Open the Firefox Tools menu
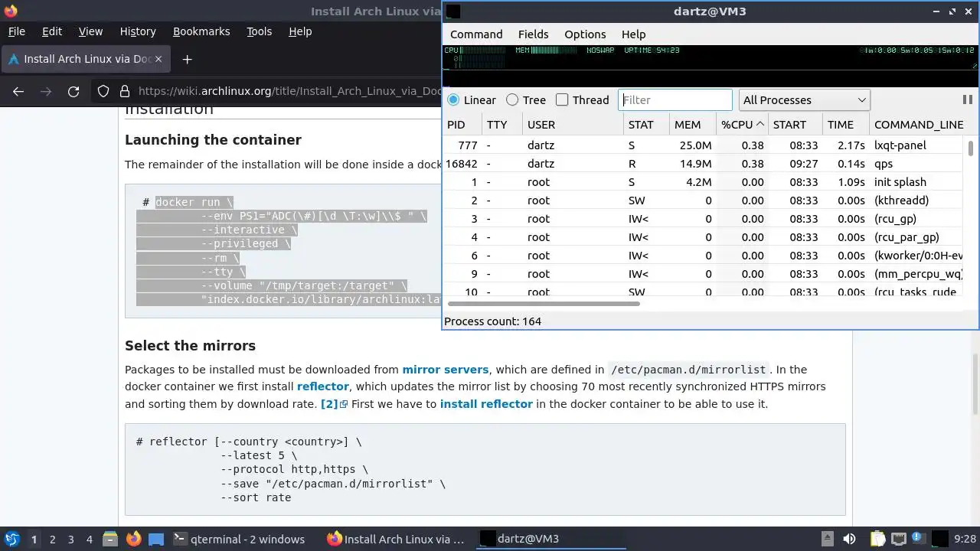The height and width of the screenshot is (551, 980). click(259, 31)
